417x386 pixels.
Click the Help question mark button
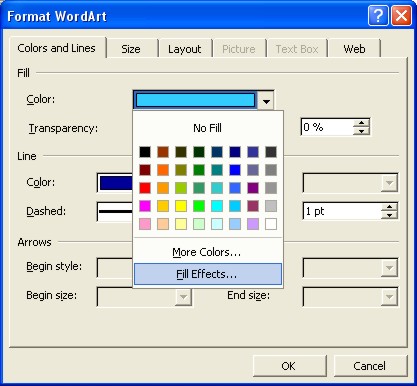click(x=378, y=16)
